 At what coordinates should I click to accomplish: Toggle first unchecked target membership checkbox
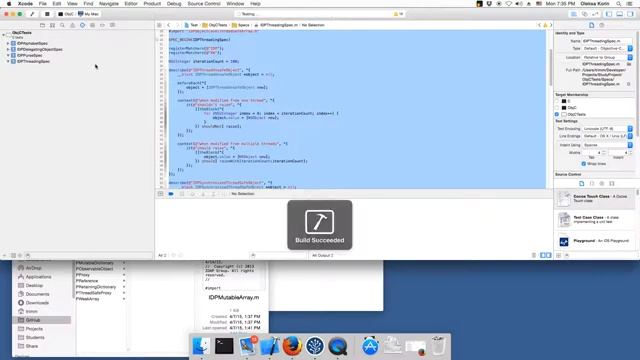click(557, 101)
